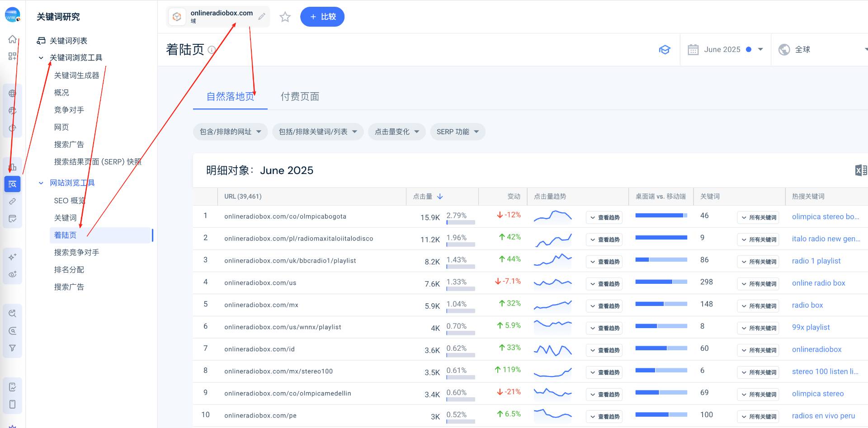Click the pencil icon beside onlineradiobox.com
Viewport: 868px width, 428px height.
[x=262, y=17]
